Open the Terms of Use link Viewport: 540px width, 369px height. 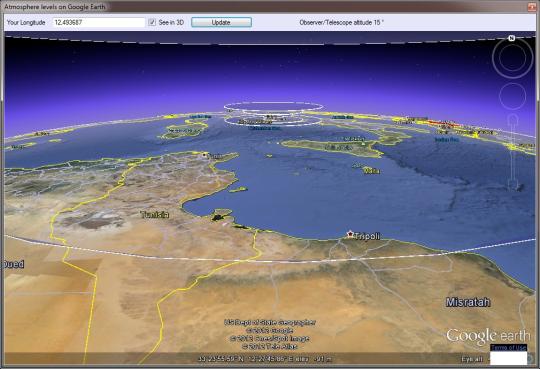pos(508,347)
